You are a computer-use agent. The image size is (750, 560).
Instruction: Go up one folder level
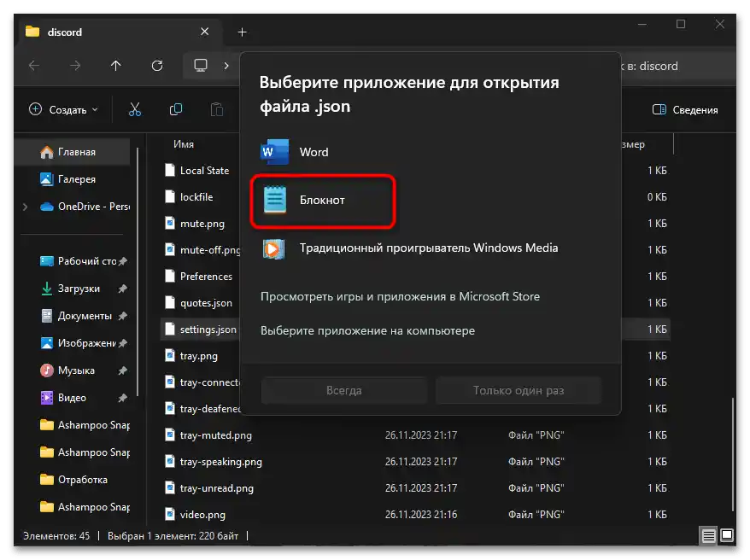click(x=116, y=66)
